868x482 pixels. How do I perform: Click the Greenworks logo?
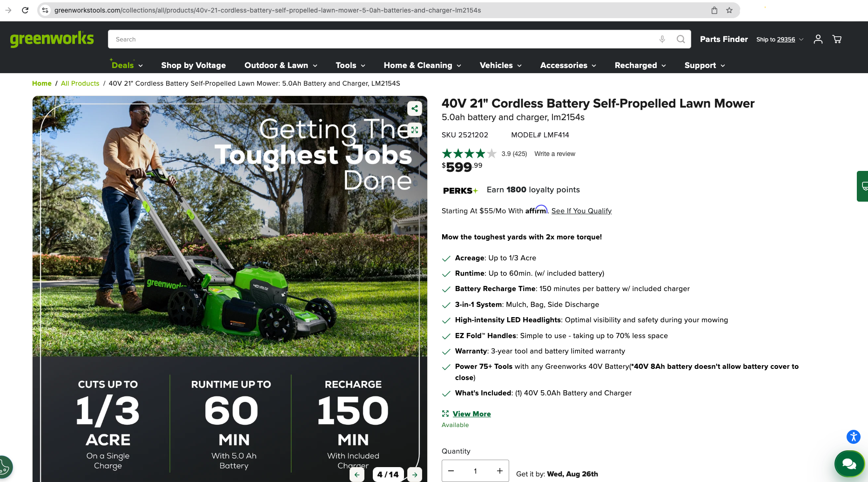[x=52, y=39]
